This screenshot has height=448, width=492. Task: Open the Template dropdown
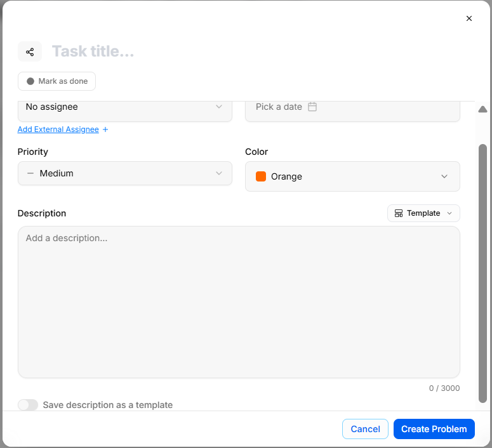coord(423,213)
